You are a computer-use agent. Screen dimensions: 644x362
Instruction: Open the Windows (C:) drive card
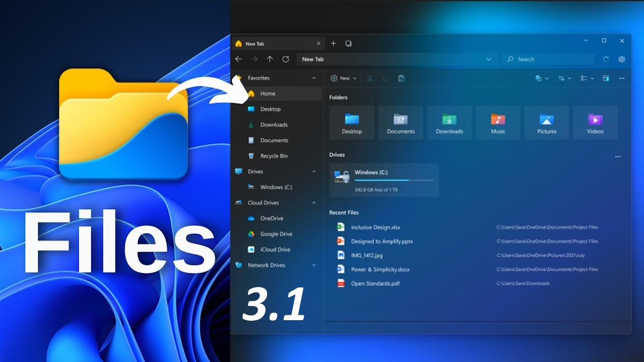(384, 180)
